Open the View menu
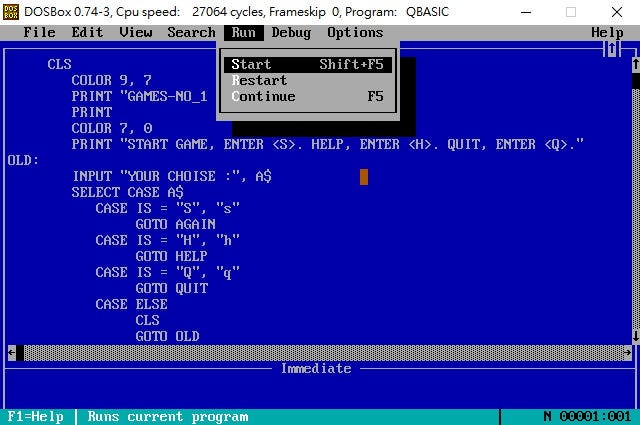Image resolution: width=640 pixels, height=425 pixels. [x=136, y=32]
